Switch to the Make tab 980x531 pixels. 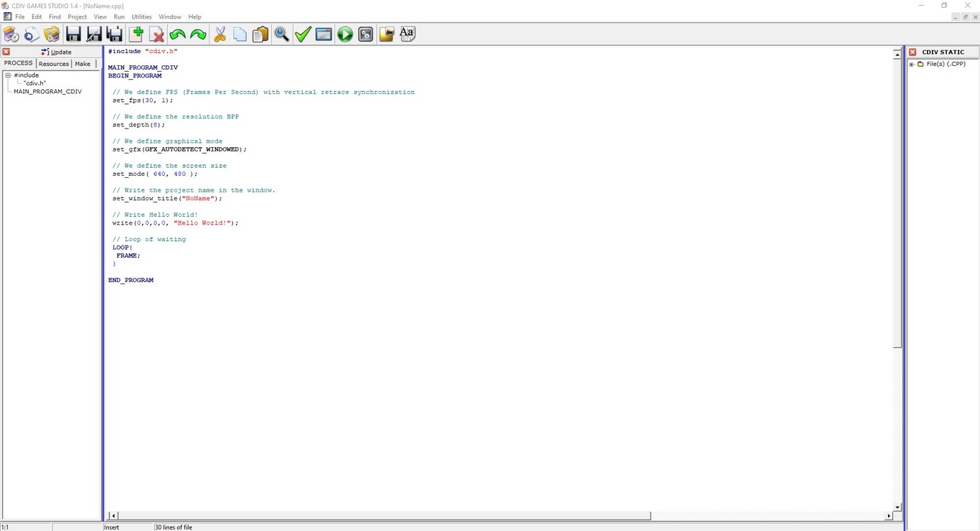(83, 64)
